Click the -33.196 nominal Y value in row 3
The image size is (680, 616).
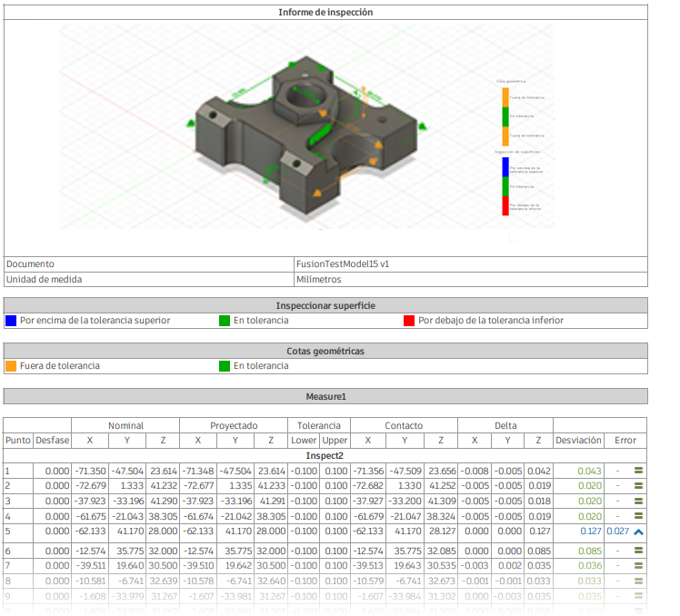coord(128,502)
